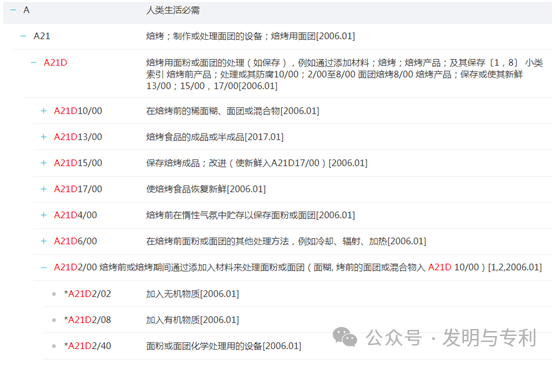
Task: Select the A21D subclass long description
Action: [x=344, y=74]
